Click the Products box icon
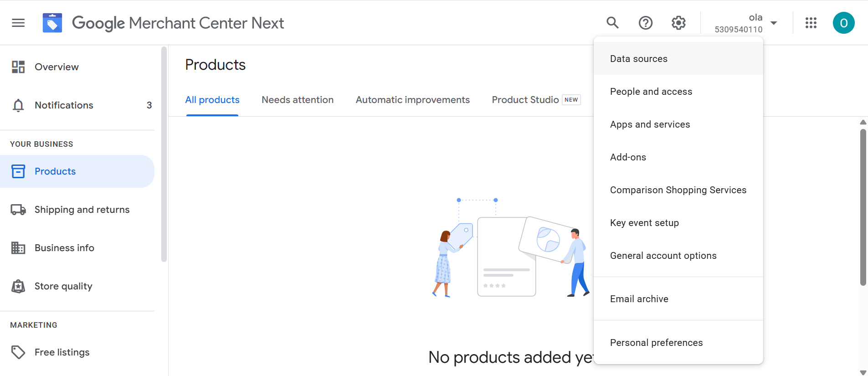Image resolution: width=868 pixels, height=376 pixels. [x=18, y=171]
